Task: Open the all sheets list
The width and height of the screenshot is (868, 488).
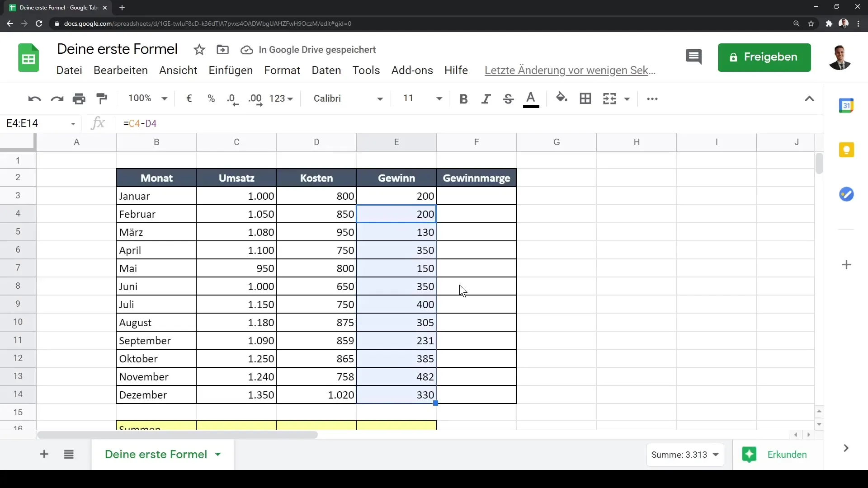Action: 69,455
